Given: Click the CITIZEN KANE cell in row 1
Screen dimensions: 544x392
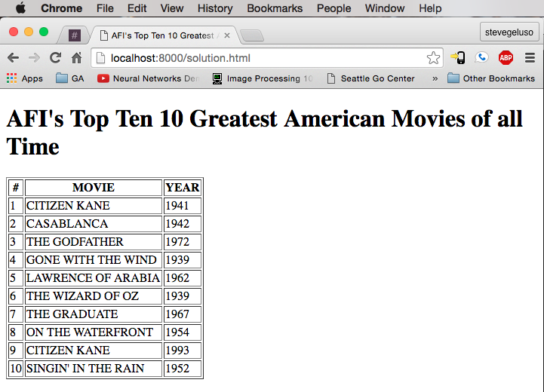Looking at the screenshot, I should (x=94, y=206).
